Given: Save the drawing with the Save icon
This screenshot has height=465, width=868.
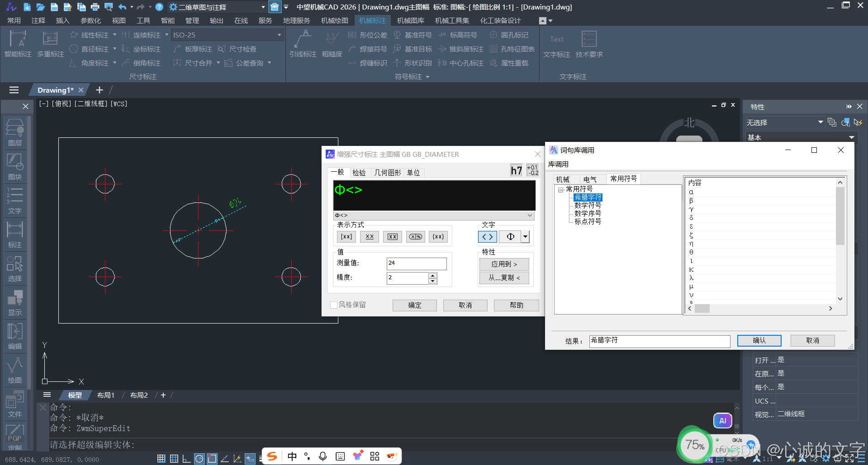Looking at the screenshot, I should pyautogui.click(x=54, y=7).
